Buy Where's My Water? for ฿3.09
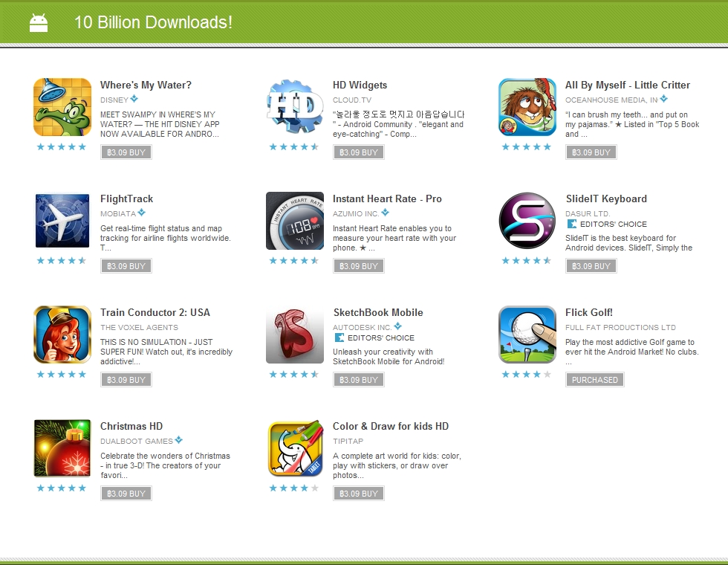The height and width of the screenshot is (565, 728). 126,152
